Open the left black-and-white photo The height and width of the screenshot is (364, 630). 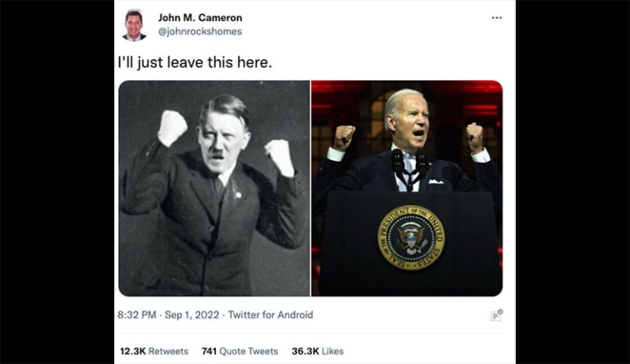click(214, 188)
